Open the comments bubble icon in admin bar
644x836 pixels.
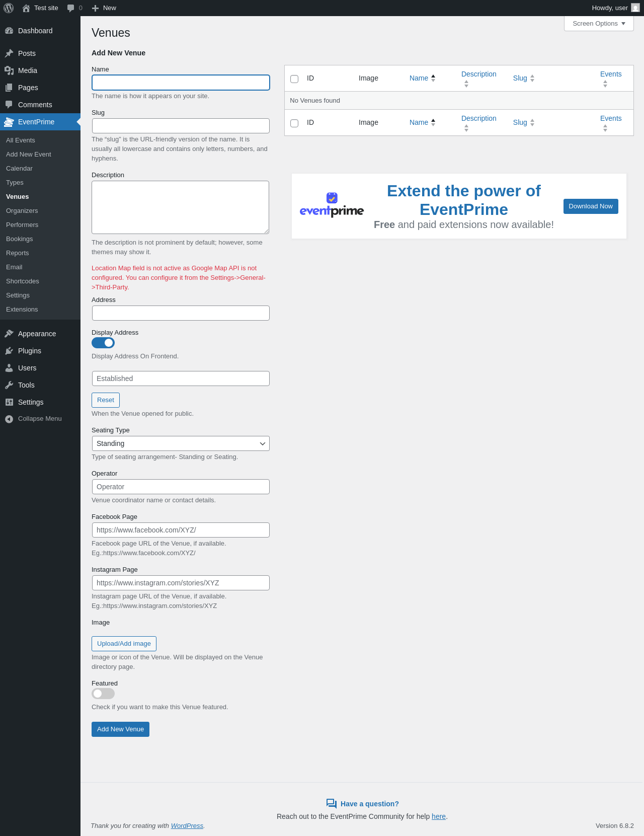point(71,8)
